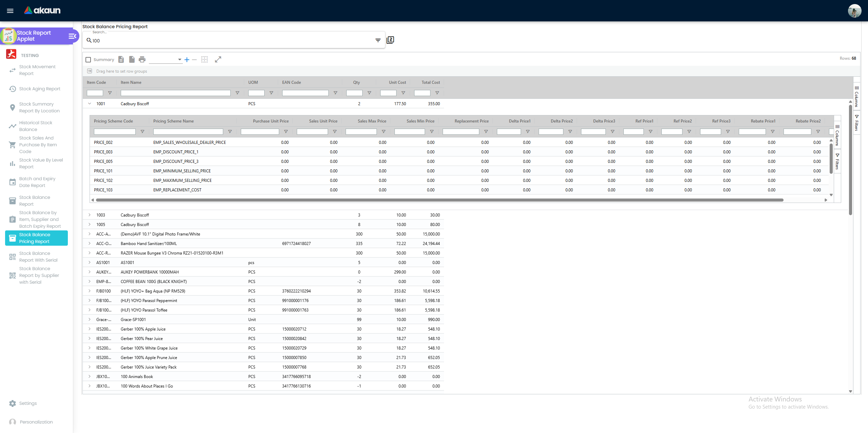Open outer grid Columns side panel
The image size is (868, 433).
coord(856,96)
